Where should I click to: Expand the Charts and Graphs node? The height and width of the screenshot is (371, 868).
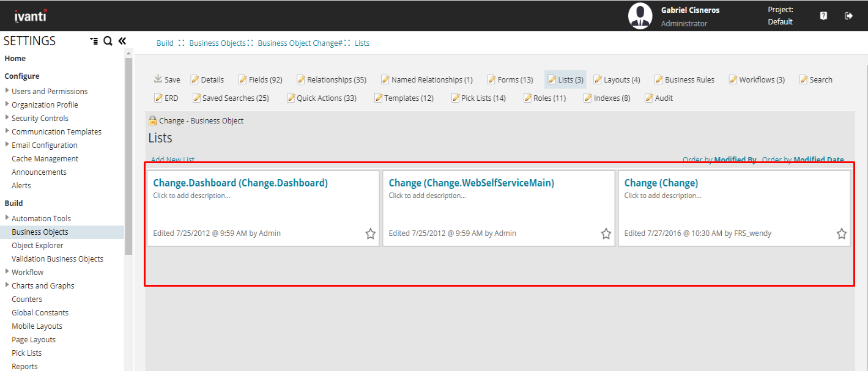click(x=7, y=285)
